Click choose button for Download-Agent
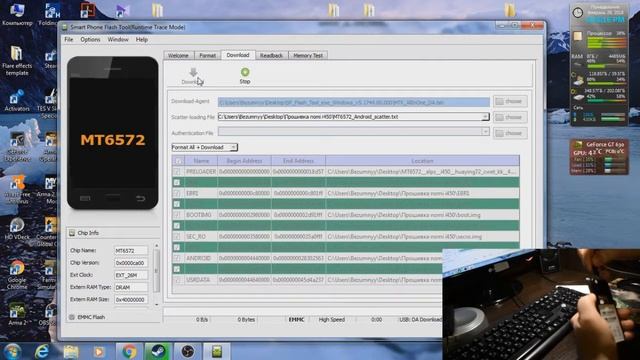Screen dimensions: 640x360 (x=510, y=101)
